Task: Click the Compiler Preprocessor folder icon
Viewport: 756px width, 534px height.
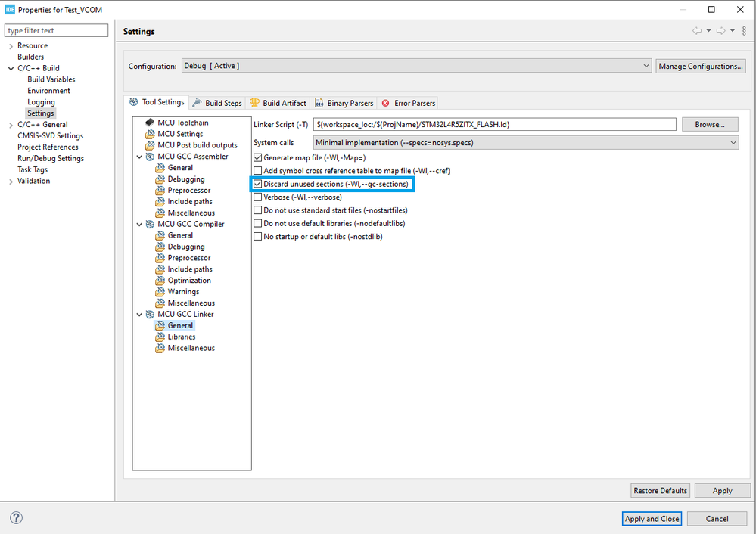Action: coord(160,258)
